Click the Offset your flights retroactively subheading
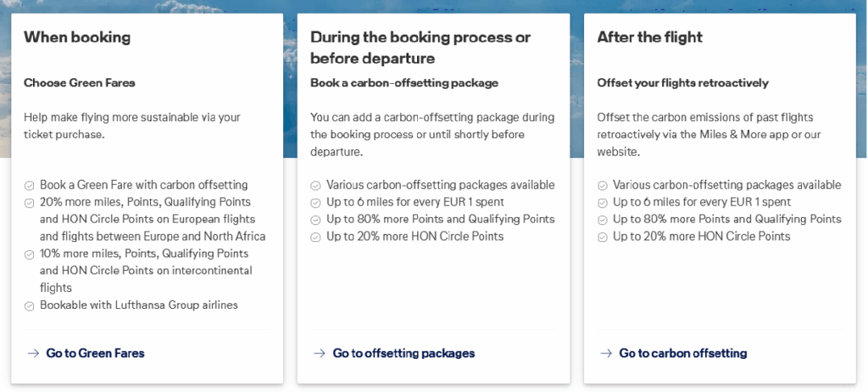The image size is (868, 392). 682,83
